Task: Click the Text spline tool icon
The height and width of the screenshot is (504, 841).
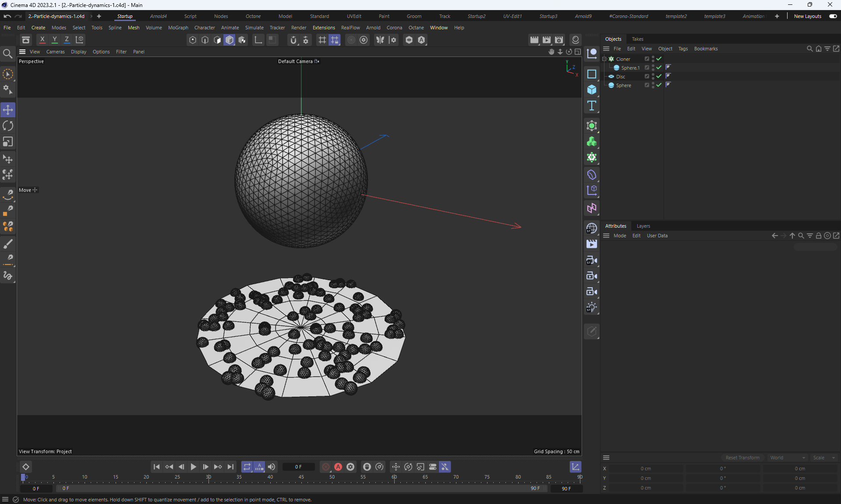Action: click(x=592, y=106)
